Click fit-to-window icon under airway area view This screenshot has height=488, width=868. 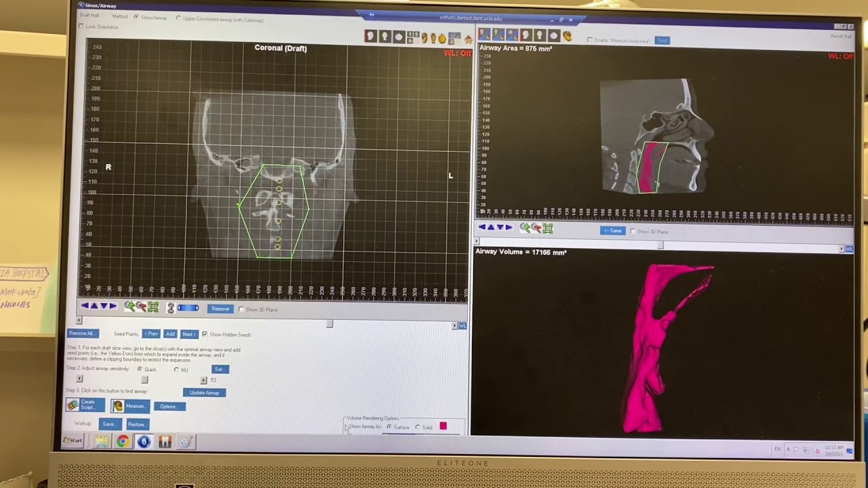tap(547, 228)
